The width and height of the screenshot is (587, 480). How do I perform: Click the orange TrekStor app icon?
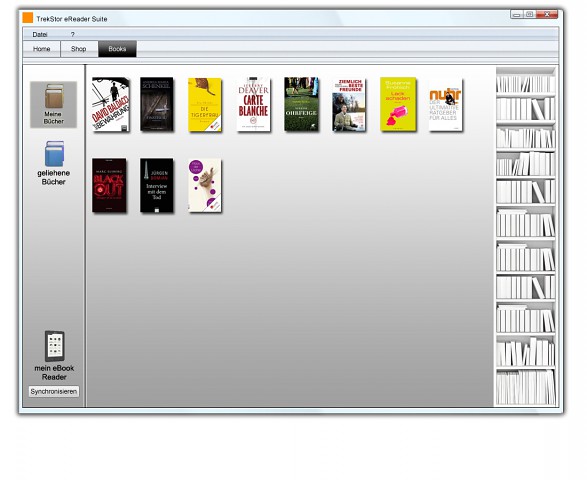28,18
